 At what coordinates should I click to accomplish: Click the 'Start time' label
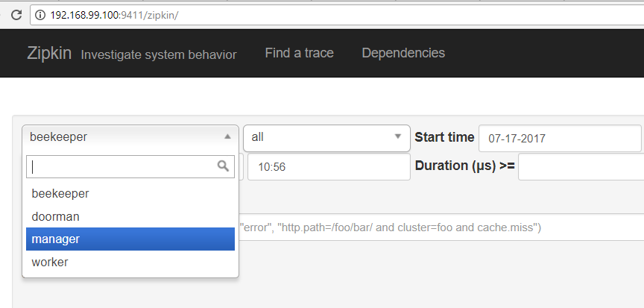click(x=444, y=137)
